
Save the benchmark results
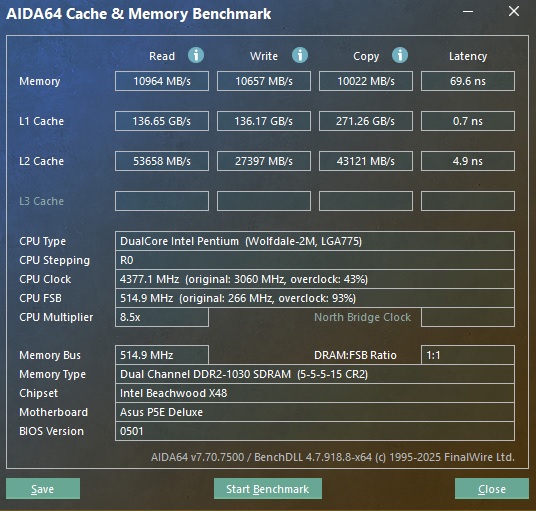click(43, 489)
